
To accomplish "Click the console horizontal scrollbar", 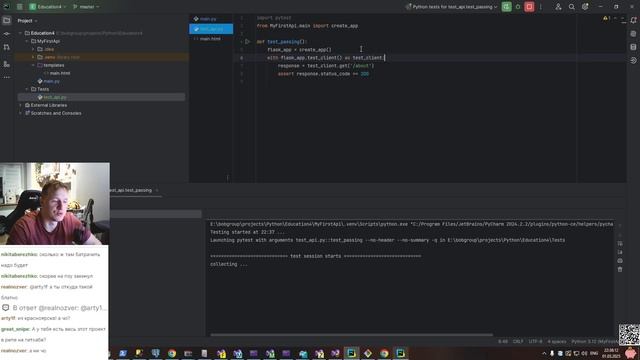I will point(351,335).
